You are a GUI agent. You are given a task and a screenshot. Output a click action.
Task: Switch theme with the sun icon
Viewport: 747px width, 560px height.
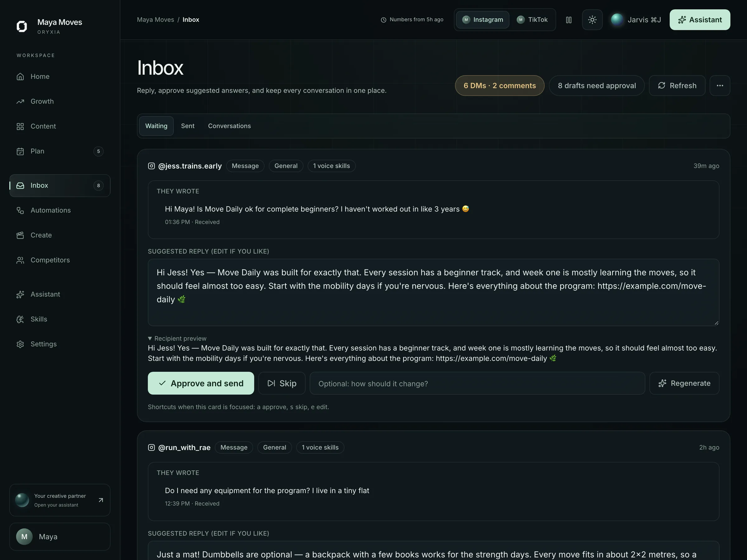tap(592, 20)
